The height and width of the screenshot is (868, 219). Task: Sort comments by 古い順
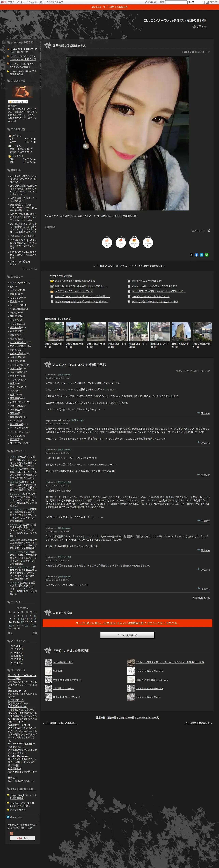193,371
